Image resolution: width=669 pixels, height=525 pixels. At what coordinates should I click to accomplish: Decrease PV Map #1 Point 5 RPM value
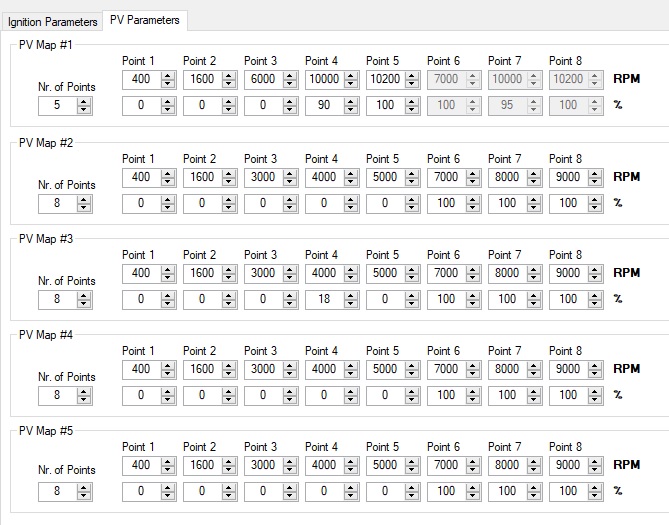coord(412,83)
